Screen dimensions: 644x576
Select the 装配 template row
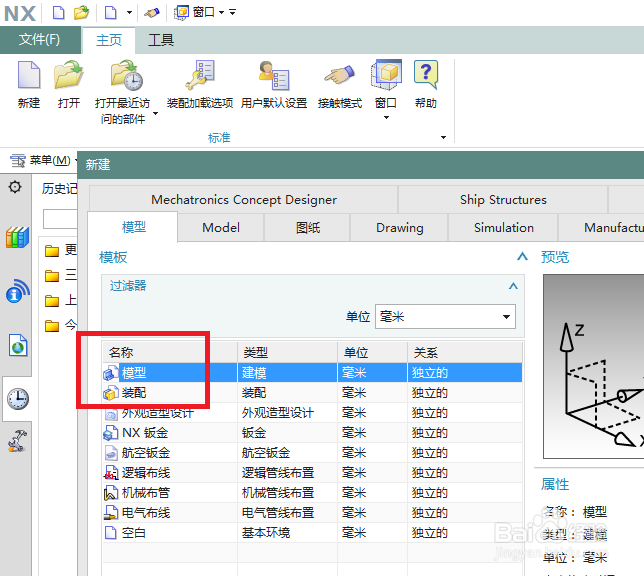(x=312, y=393)
